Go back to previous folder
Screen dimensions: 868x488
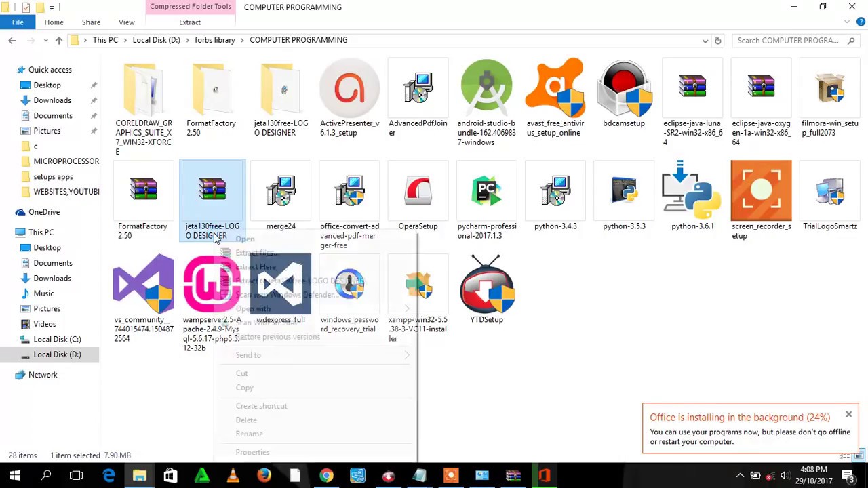(12, 41)
